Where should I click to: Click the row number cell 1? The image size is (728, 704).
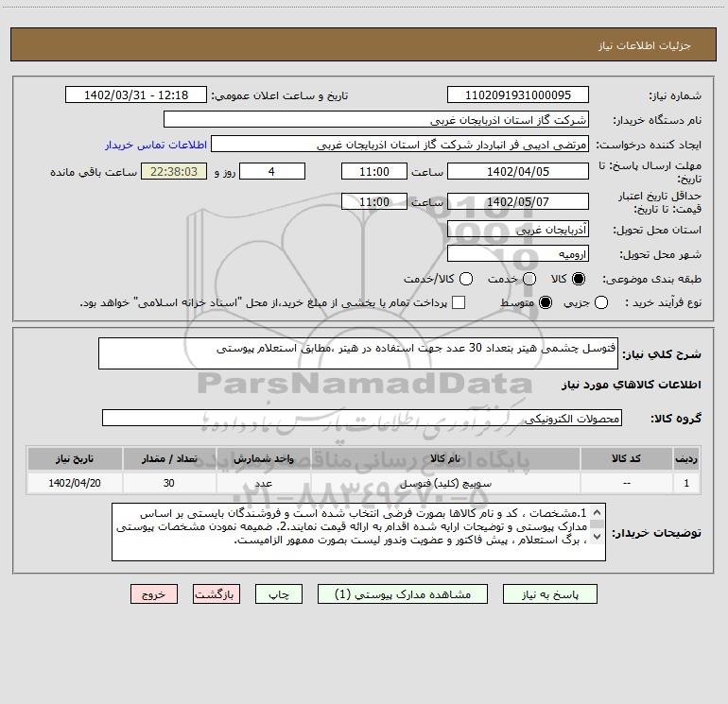686,483
